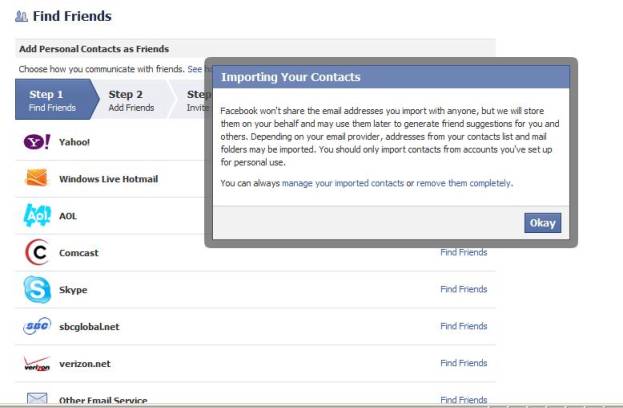Click the Windows Live Hotmail envelope icon
623x408 pixels.
pyautogui.click(x=37, y=178)
